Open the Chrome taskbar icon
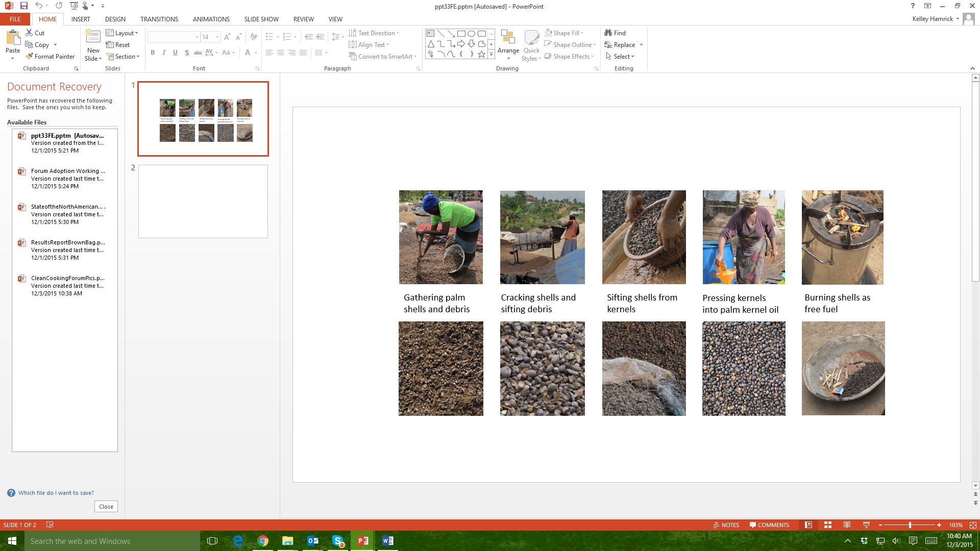The height and width of the screenshot is (551, 980). point(263,541)
